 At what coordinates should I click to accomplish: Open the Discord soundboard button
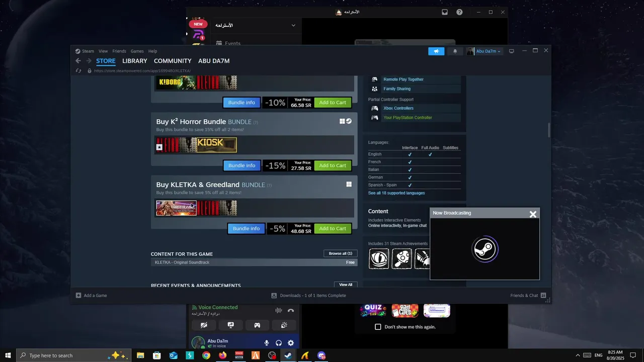(x=284, y=325)
